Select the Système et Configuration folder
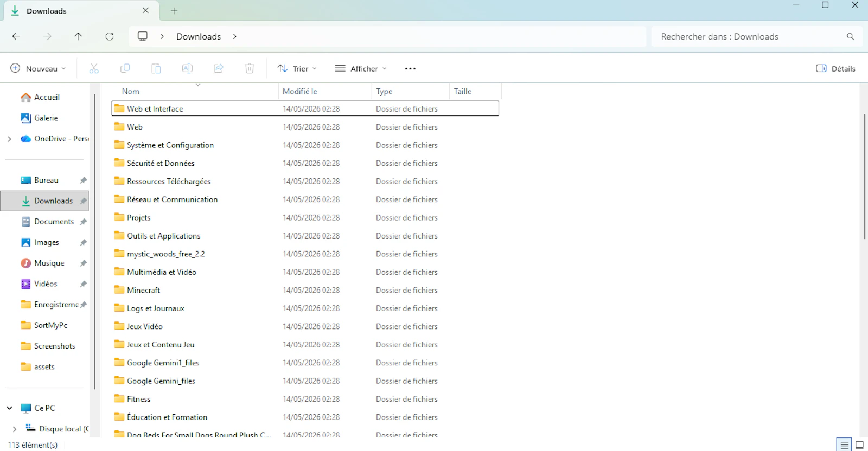Viewport: 868px width, 451px height. [x=305, y=145]
